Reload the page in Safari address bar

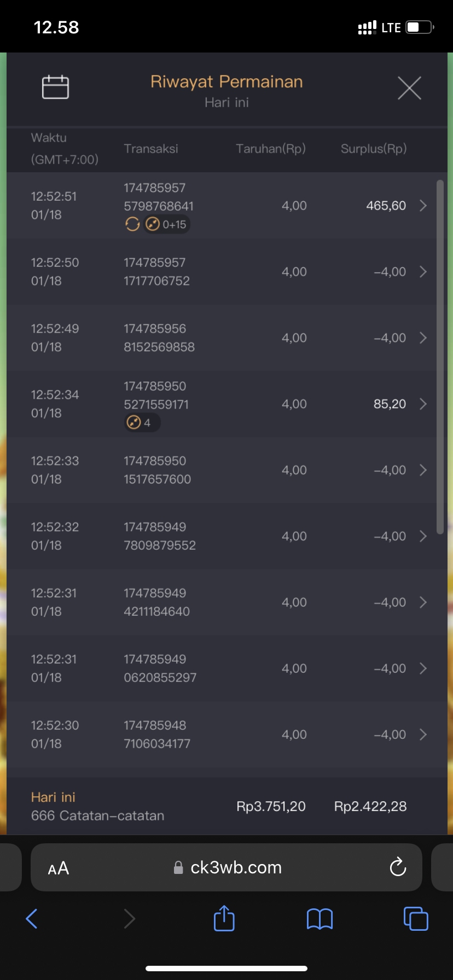tap(398, 867)
